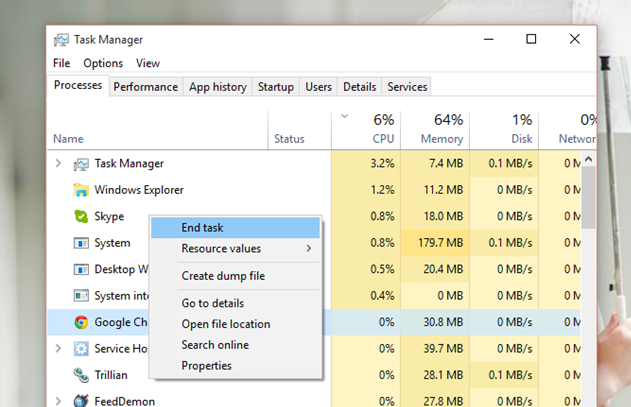This screenshot has width=631, height=407.
Task: Click the FeedDemon process icon
Action: tap(81, 401)
